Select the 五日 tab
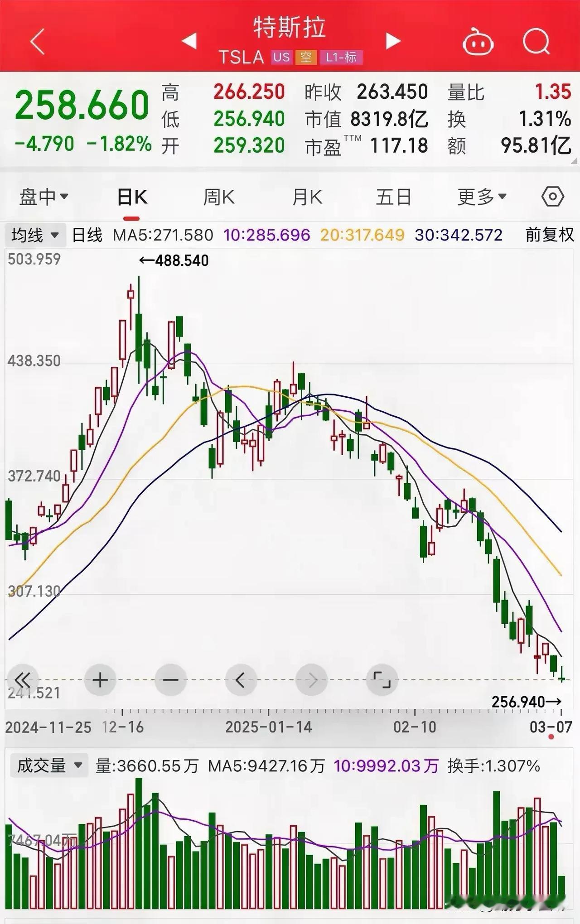580x924 pixels. (394, 197)
